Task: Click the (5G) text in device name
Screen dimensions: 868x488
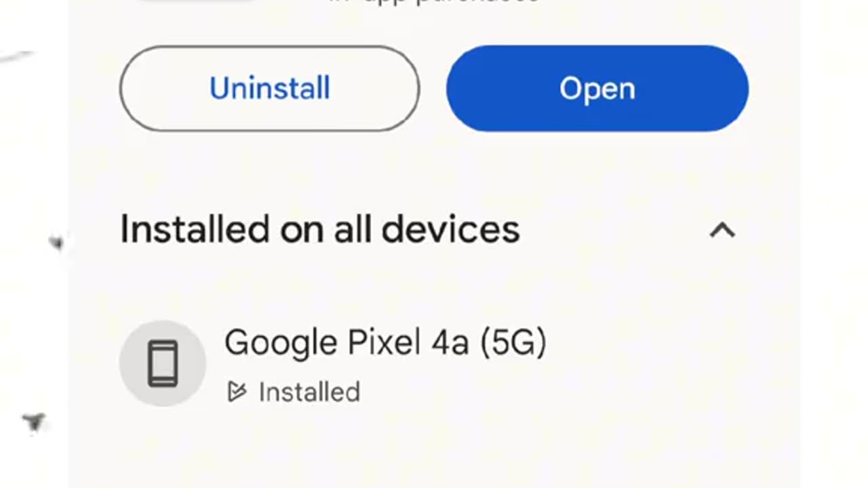Action: 513,343
